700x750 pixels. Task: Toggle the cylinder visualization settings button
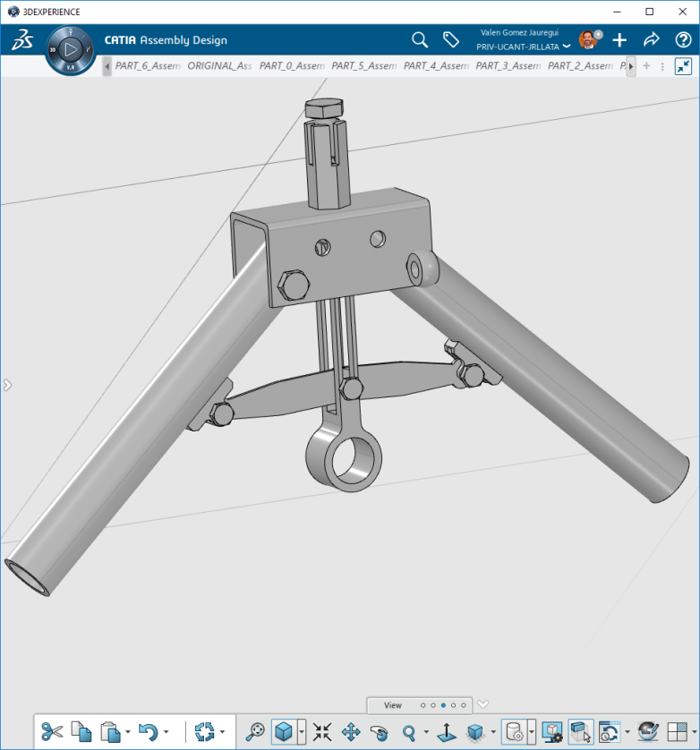click(x=515, y=732)
